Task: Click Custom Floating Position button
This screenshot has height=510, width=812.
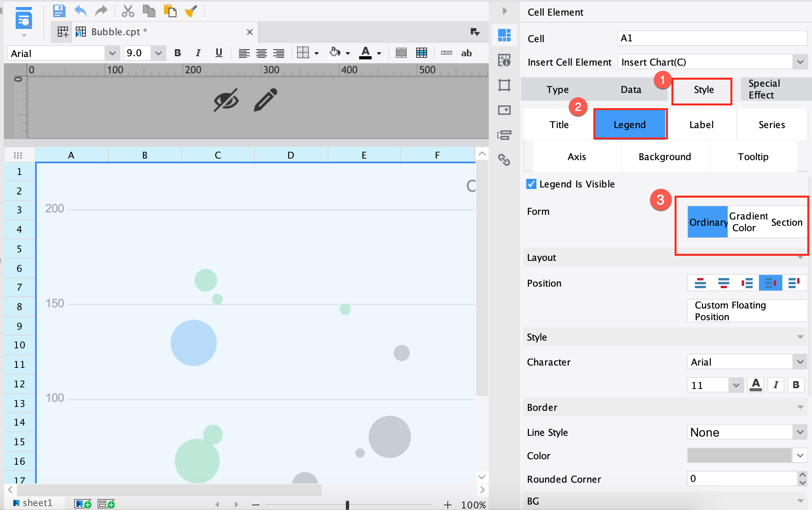Action: pos(746,311)
